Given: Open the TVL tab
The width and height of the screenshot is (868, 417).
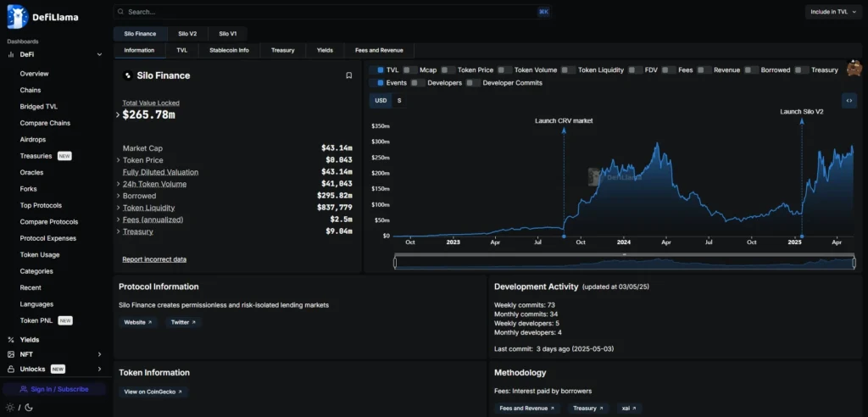Looking at the screenshot, I should tap(182, 50).
